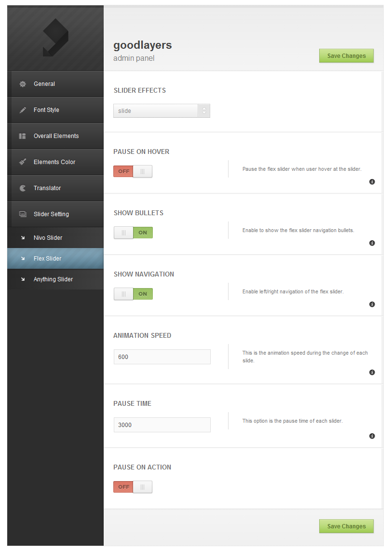Screen dimensions: 392x552
Task: Click the top Save Changes button
Action: (x=346, y=56)
